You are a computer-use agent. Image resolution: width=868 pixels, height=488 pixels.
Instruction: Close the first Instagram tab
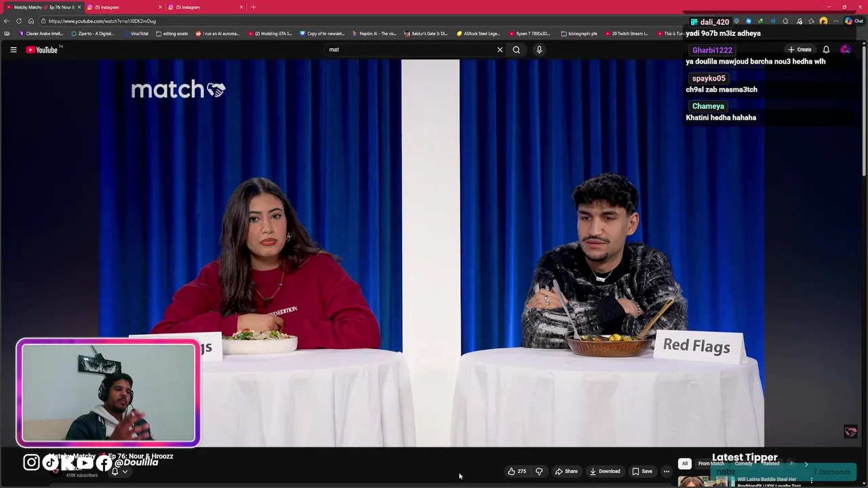[x=160, y=7]
